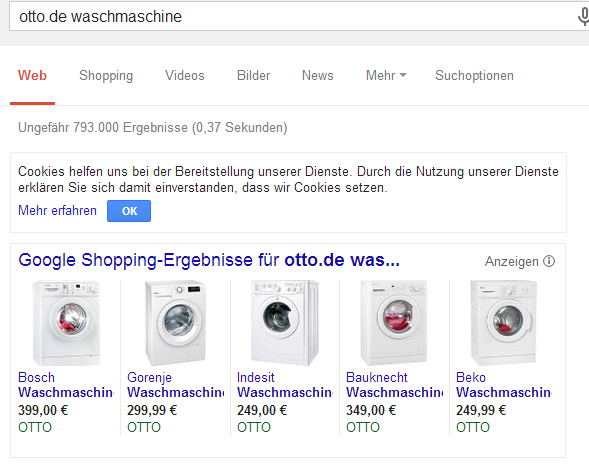Select the Web results tab

[32, 76]
